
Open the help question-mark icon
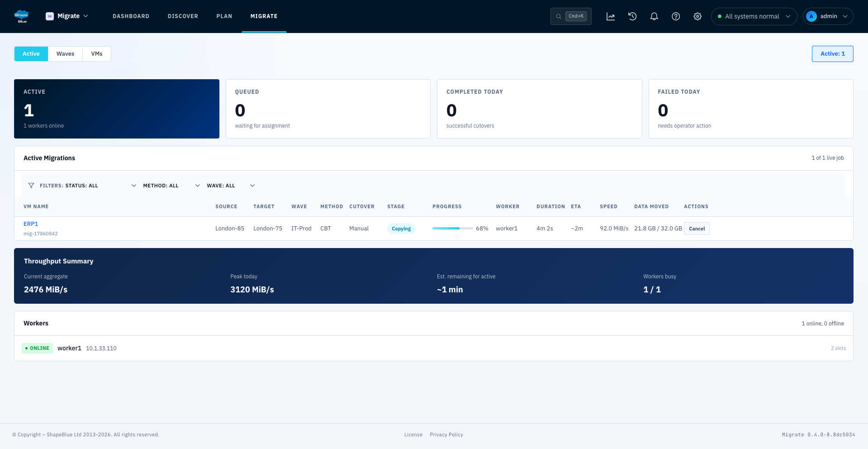pyautogui.click(x=676, y=16)
